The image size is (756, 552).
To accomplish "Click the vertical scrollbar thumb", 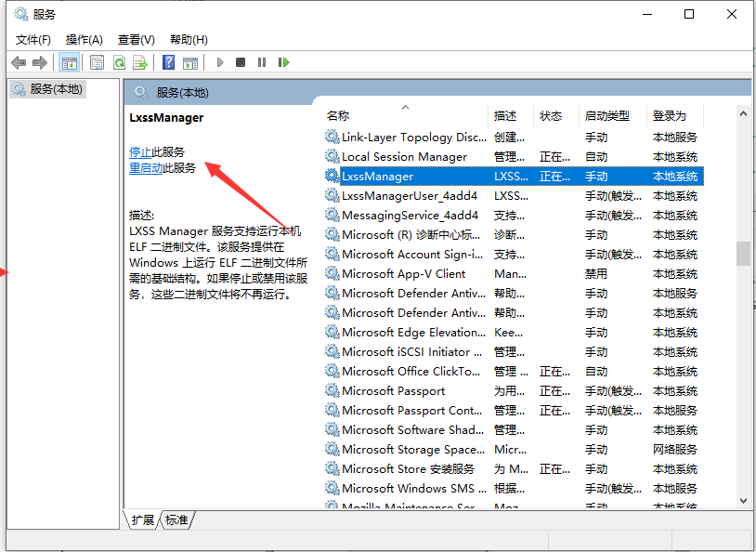I will pyautogui.click(x=743, y=254).
